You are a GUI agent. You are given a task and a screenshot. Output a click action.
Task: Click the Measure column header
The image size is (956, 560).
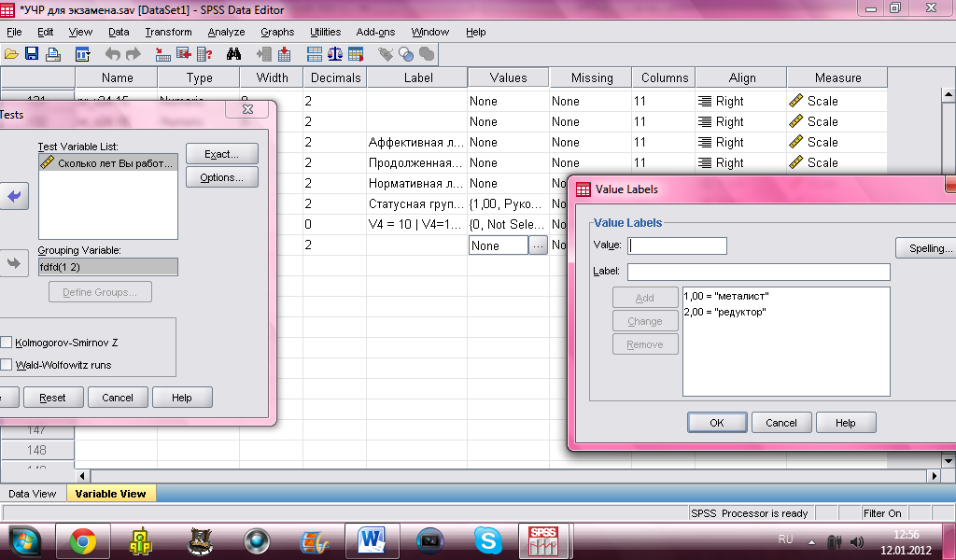pos(837,77)
